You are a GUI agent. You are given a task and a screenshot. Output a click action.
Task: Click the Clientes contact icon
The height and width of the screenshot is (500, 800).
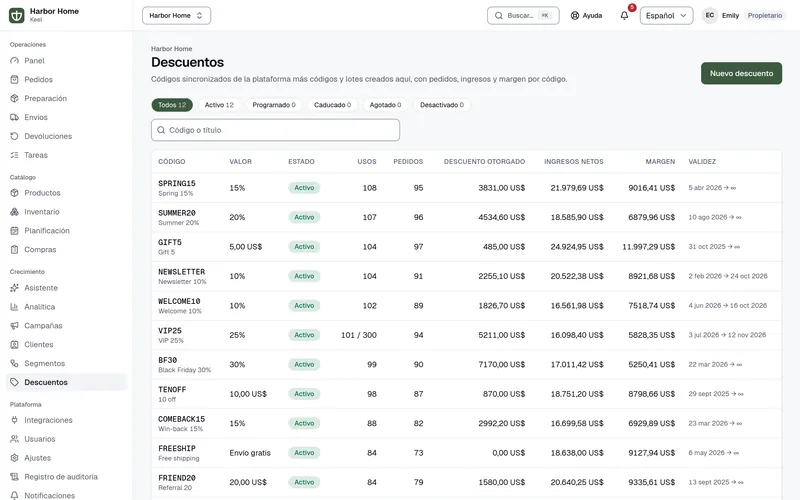(14, 344)
